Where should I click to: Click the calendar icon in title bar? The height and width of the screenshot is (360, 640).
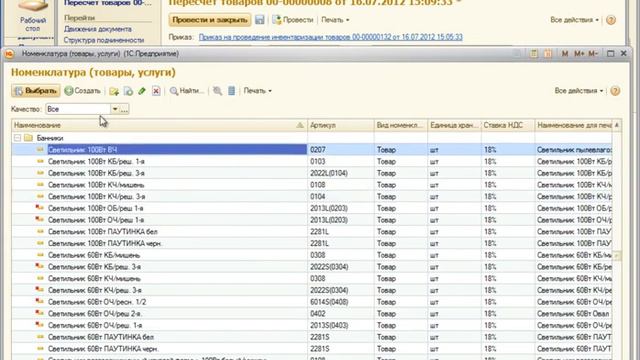pyautogui.click(x=548, y=53)
